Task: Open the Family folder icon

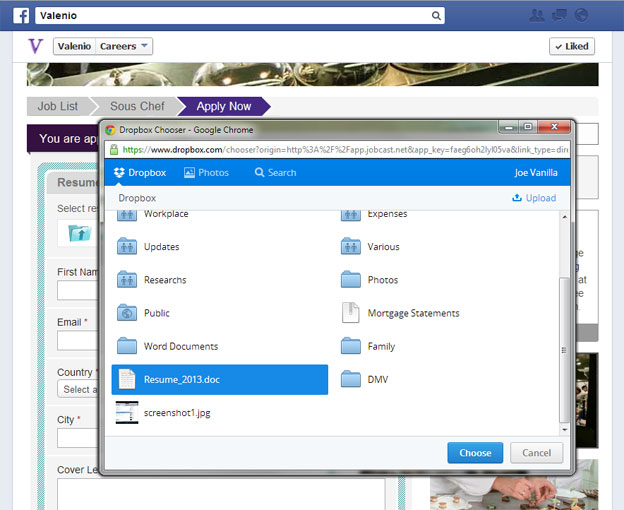Action: coord(351,345)
